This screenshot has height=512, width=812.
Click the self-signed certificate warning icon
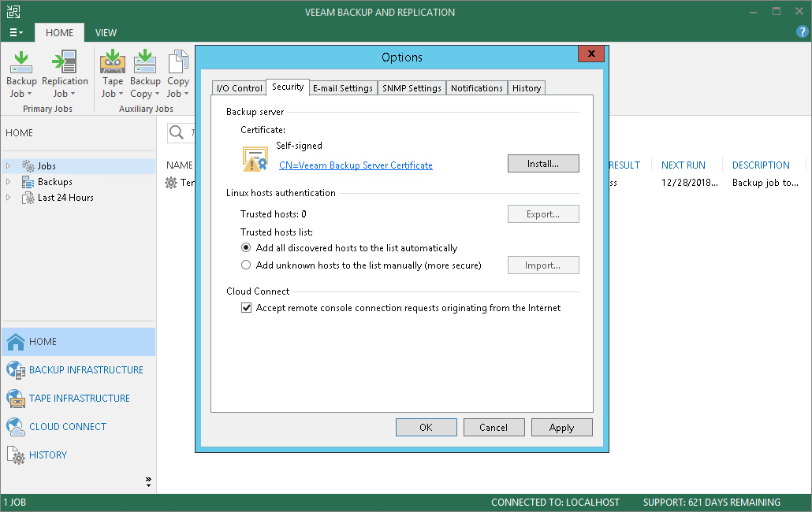(255, 159)
